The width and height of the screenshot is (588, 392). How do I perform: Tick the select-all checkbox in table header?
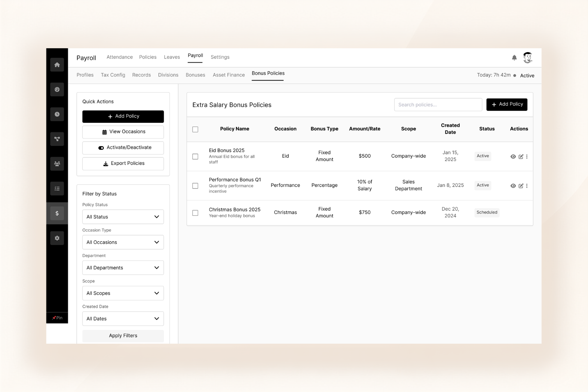click(x=195, y=129)
